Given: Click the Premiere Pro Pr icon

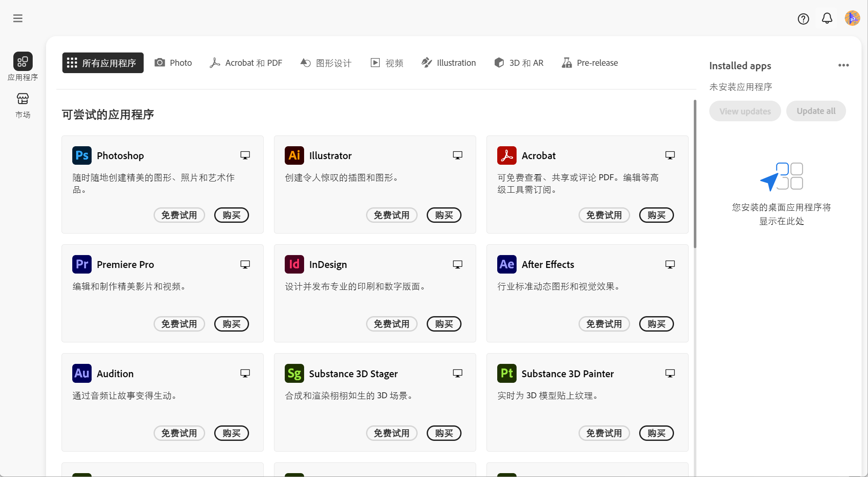Looking at the screenshot, I should (82, 265).
